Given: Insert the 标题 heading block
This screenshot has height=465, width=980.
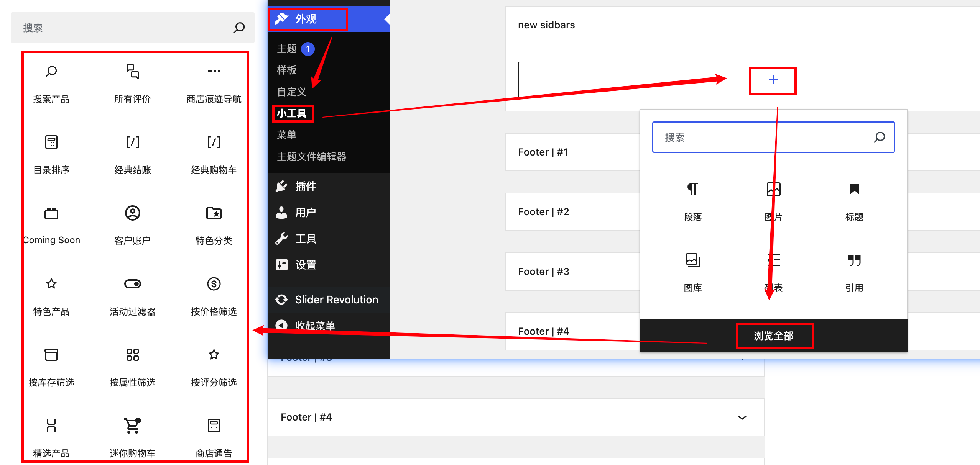Looking at the screenshot, I should tap(855, 202).
